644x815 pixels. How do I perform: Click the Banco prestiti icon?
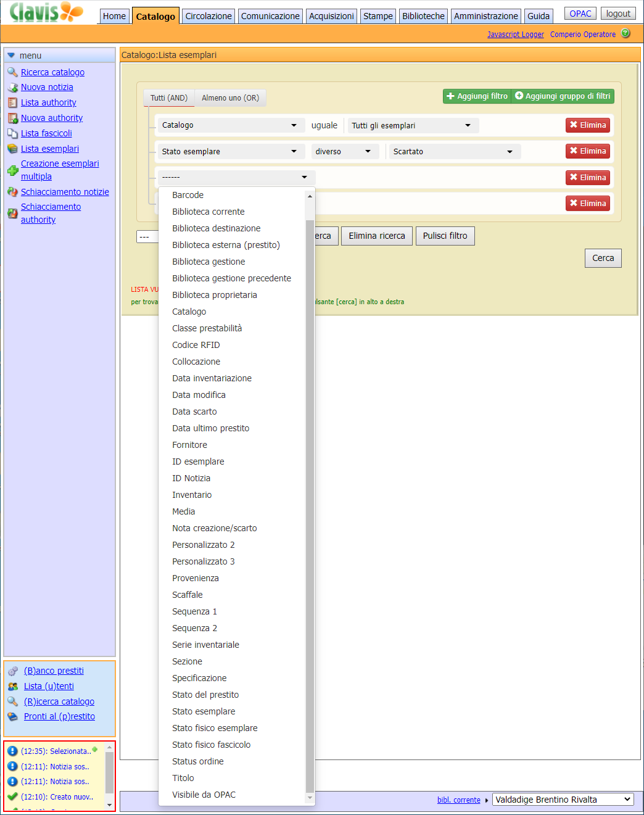13,671
